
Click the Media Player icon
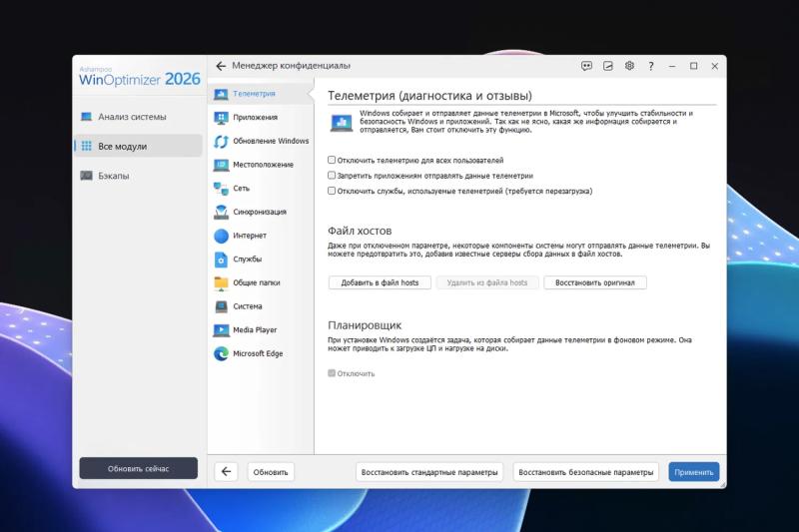pyautogui.click(x=221, y=330)
